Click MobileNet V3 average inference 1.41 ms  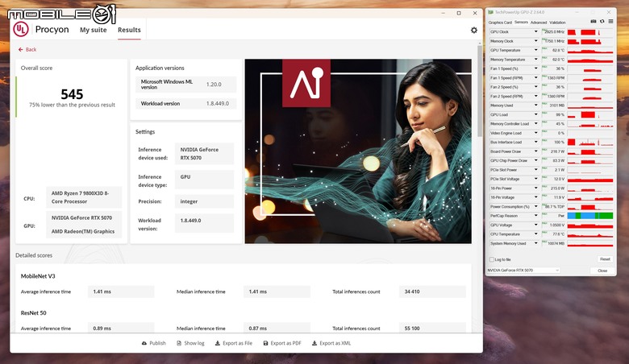[x=121, y=292]
